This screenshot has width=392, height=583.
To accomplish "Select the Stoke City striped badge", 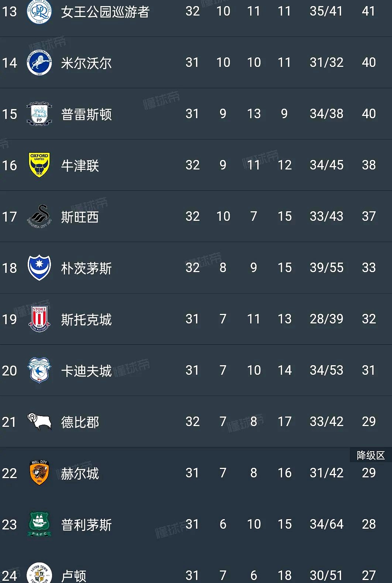I will [x=39, y=319].
